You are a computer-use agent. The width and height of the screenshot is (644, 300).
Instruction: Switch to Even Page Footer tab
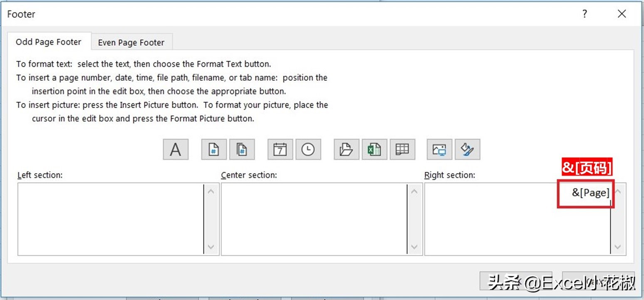pyautogui.click(x=131, y=42)
